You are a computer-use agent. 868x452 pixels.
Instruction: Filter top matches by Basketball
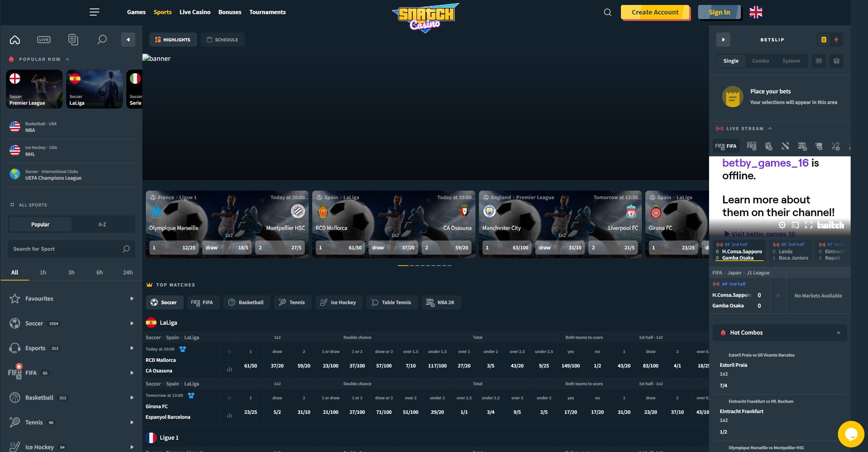[246, 302]
